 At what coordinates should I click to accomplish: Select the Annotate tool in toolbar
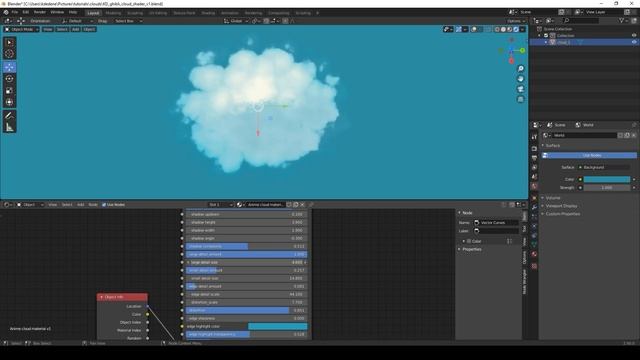coord(9,116)
